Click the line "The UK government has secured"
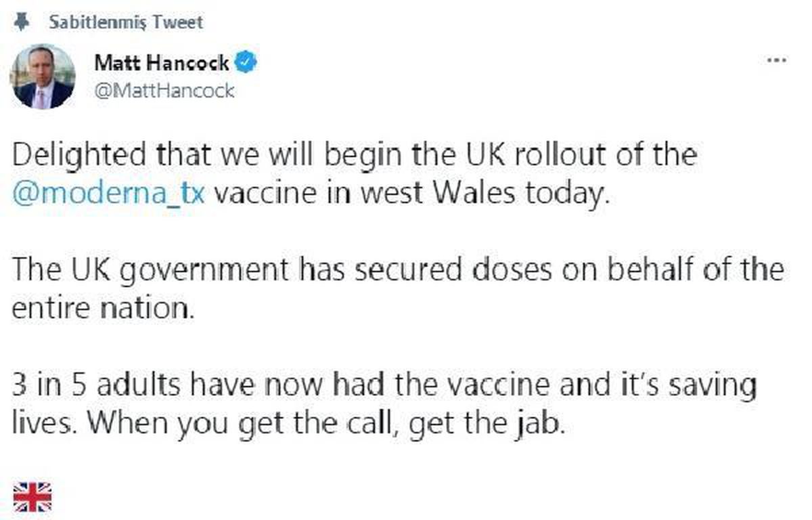Image resolution: width=812 pixels, height=520 pixels. (x=398, y=270)
